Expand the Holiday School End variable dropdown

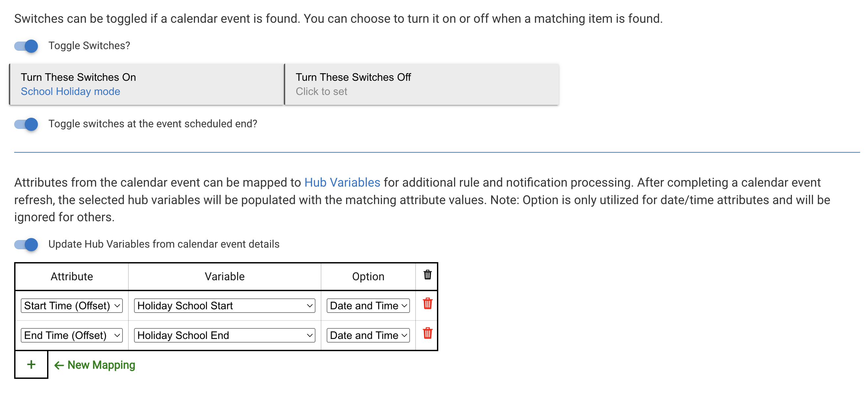click(x=225, y=335)
